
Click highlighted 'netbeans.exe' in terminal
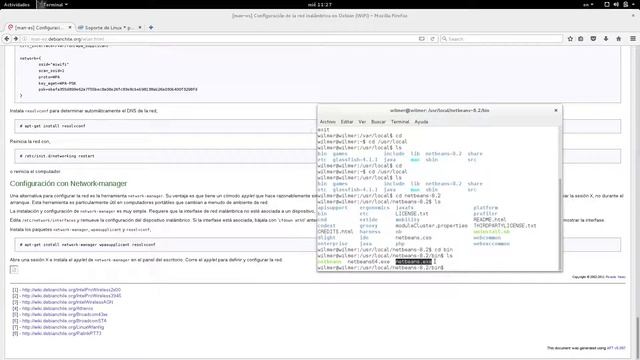(413, 262)
